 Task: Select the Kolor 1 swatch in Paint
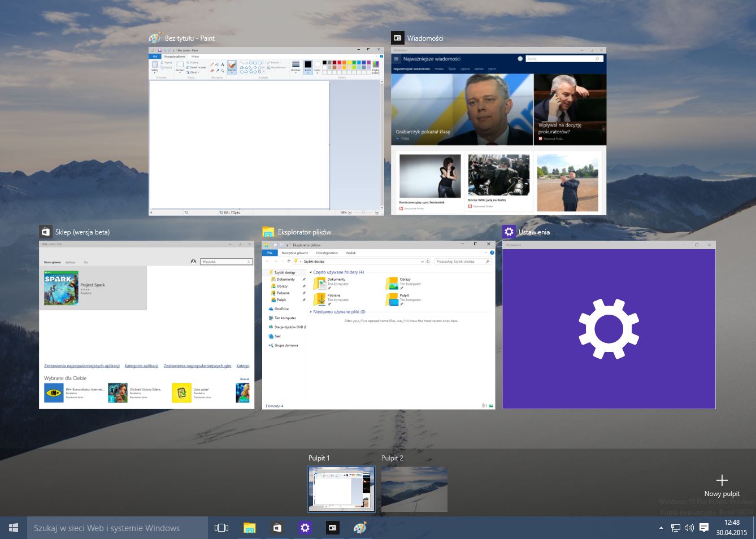pos(308,67)
